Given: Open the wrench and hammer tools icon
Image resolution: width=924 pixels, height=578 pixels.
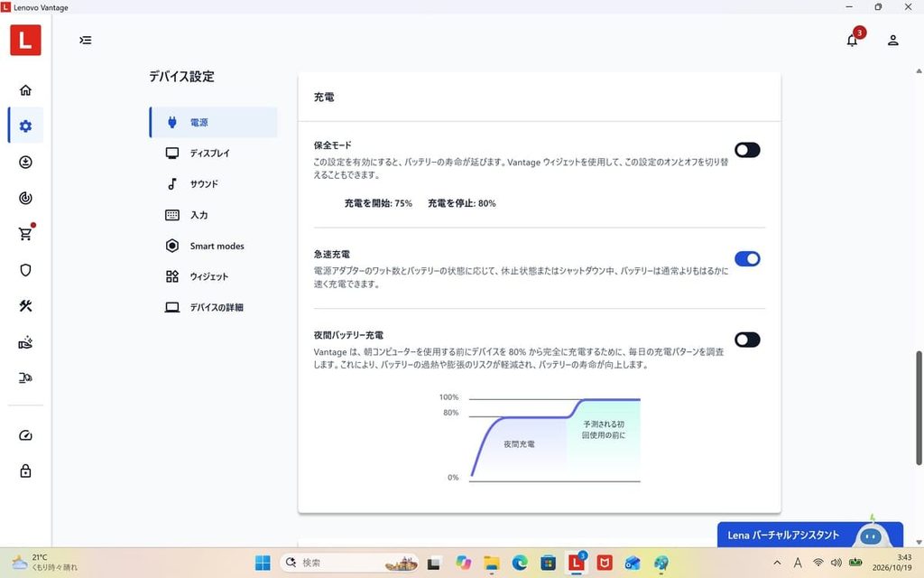Looking at the screenshot, I should pyautogui.click(x=25, y=306).
